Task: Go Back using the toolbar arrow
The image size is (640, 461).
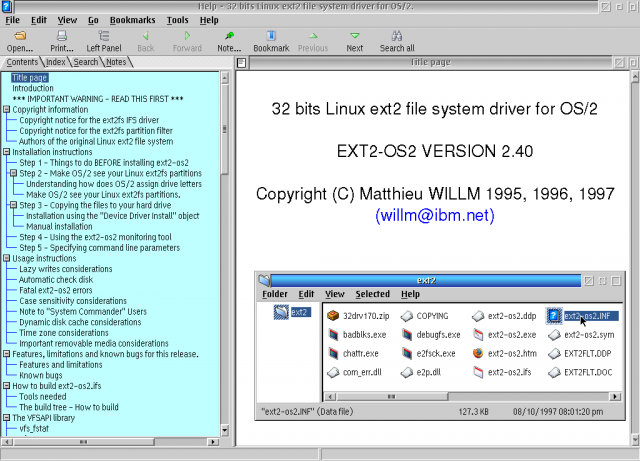Action: (x=146, y=36)
